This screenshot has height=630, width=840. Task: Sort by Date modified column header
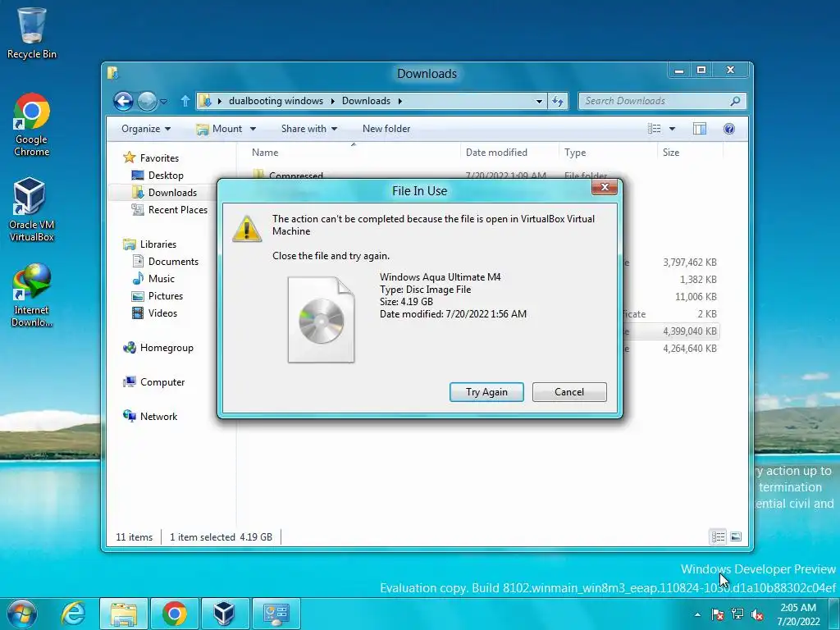(x=509, y=152)
